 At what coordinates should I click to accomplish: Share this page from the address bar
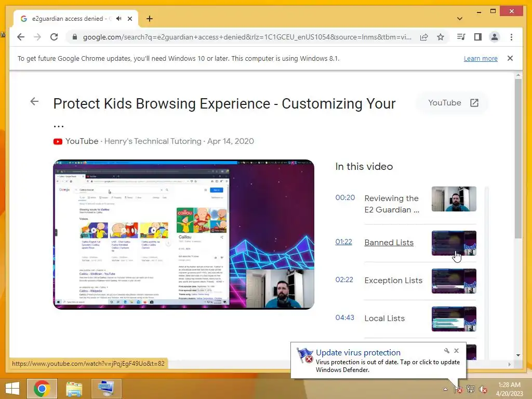tap(424, 37)
